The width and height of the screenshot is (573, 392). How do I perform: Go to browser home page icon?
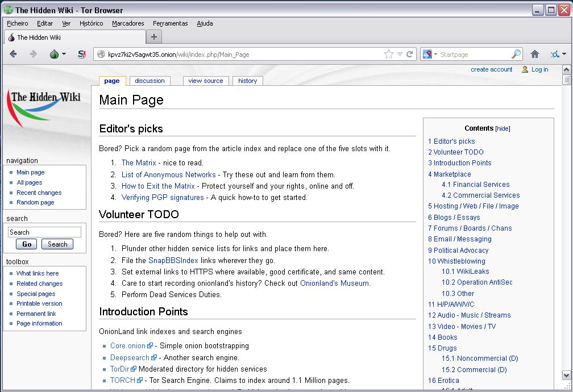535,55
